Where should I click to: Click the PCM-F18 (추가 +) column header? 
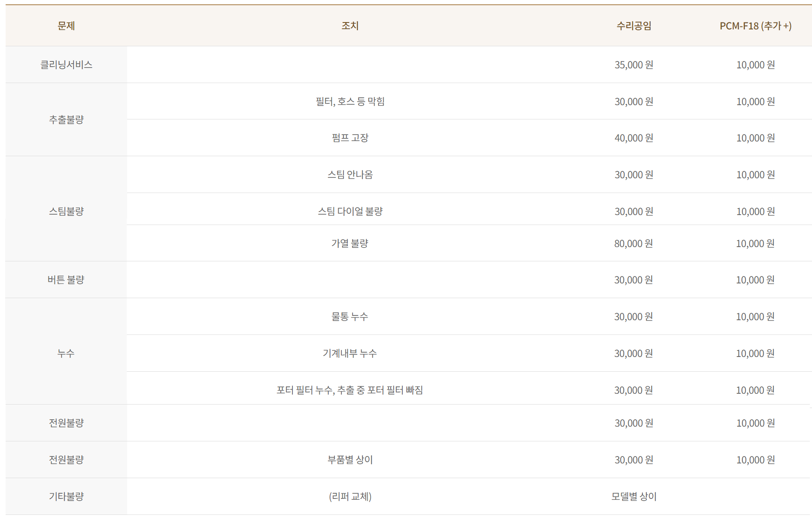click(x=755, y=26)
